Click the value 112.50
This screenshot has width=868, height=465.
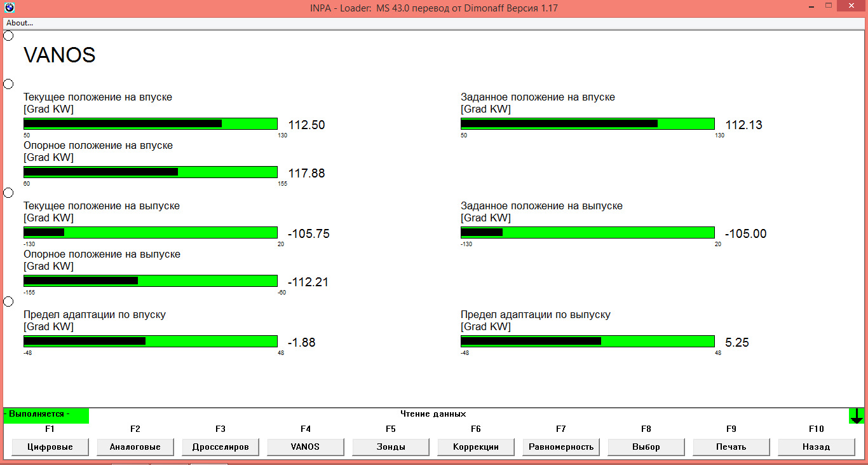click(x=307, y=125)
